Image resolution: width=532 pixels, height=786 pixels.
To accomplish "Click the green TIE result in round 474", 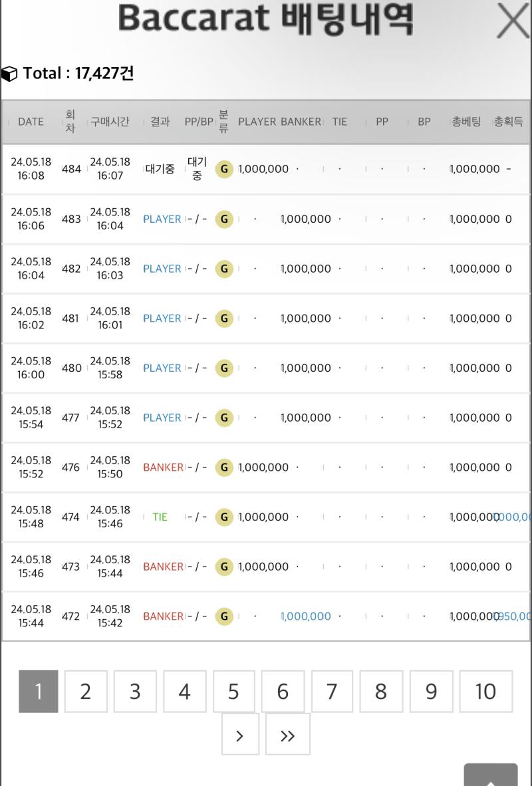I will point(160,517).
